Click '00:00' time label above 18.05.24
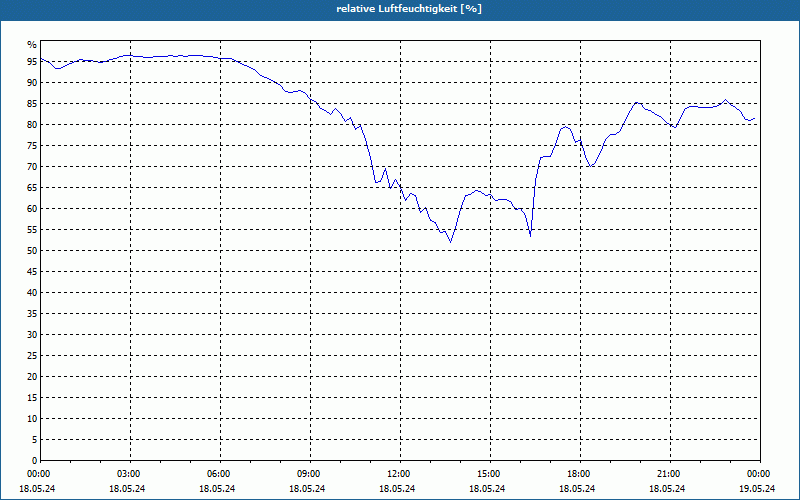800x500 pixels. tap(37, 474)
